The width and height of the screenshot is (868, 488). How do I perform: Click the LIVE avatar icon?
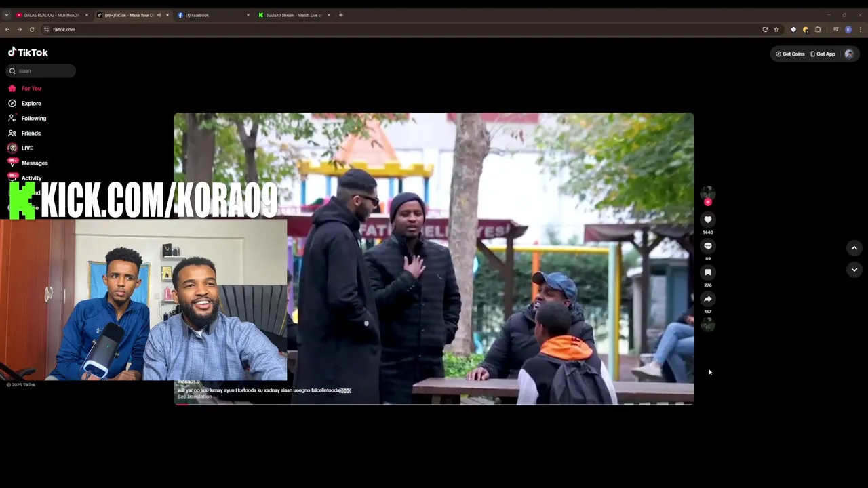(12, 148)
